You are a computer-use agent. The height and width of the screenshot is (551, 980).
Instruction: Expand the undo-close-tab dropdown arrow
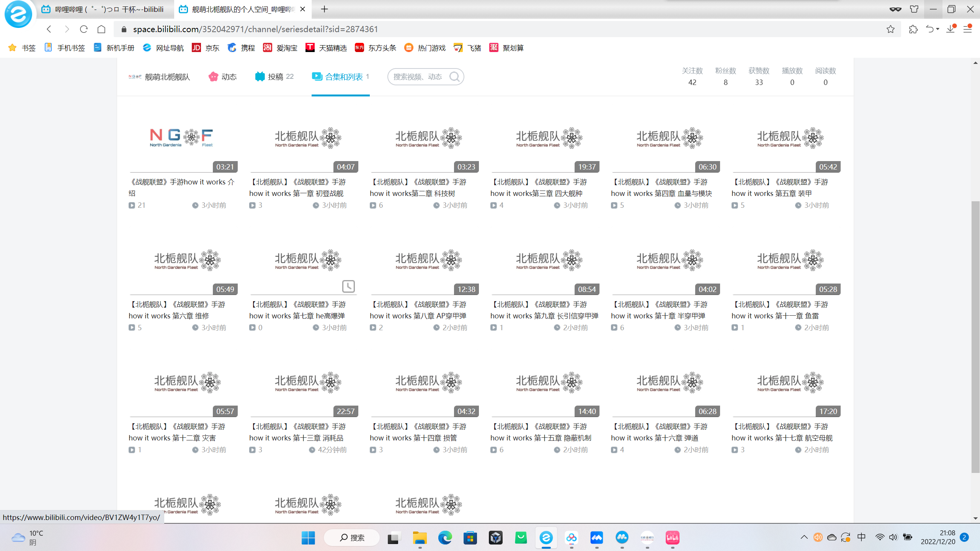pyautogui.click(x=938, y=29)
